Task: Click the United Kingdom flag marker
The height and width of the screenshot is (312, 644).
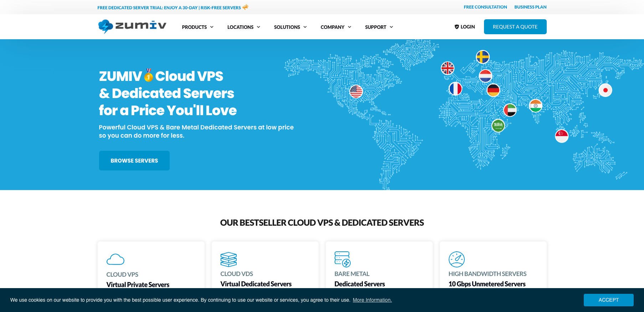Action: tap(448, 68)
